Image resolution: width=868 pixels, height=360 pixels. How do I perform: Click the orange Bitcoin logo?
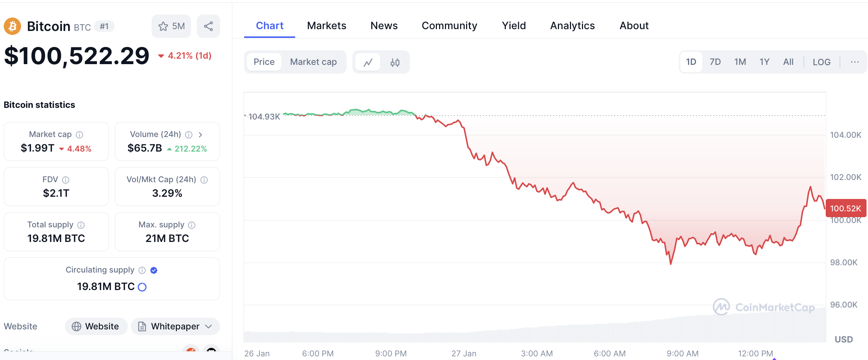point(12,26)
